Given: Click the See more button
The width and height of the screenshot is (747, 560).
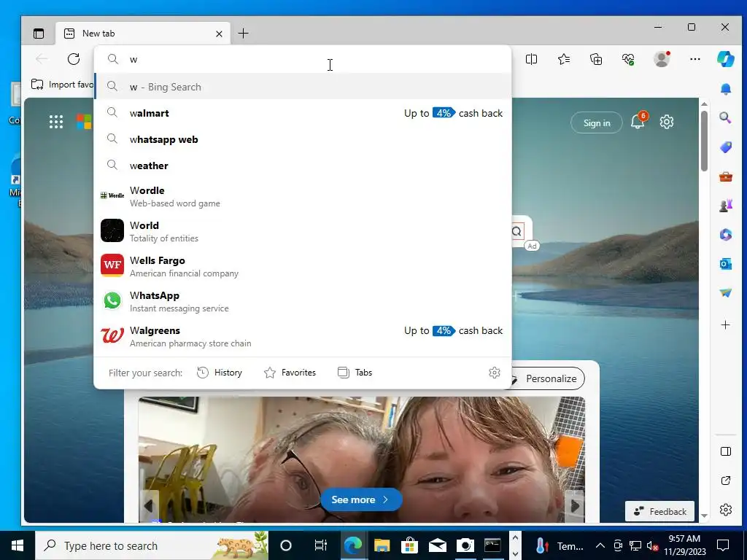Looking at the screenshot, I should coord(361,499).
